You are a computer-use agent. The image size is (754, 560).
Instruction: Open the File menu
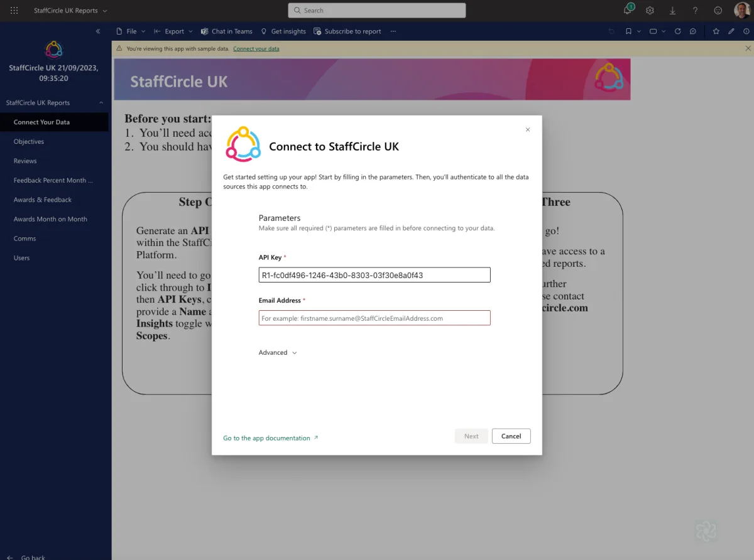131,31
